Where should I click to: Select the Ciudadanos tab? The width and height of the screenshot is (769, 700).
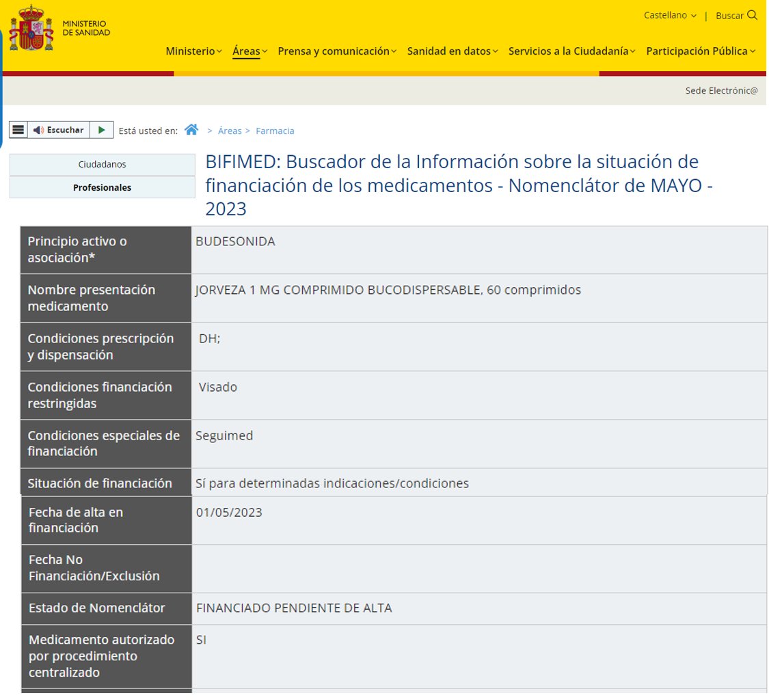pyautogui.click(x=102, y=164)
